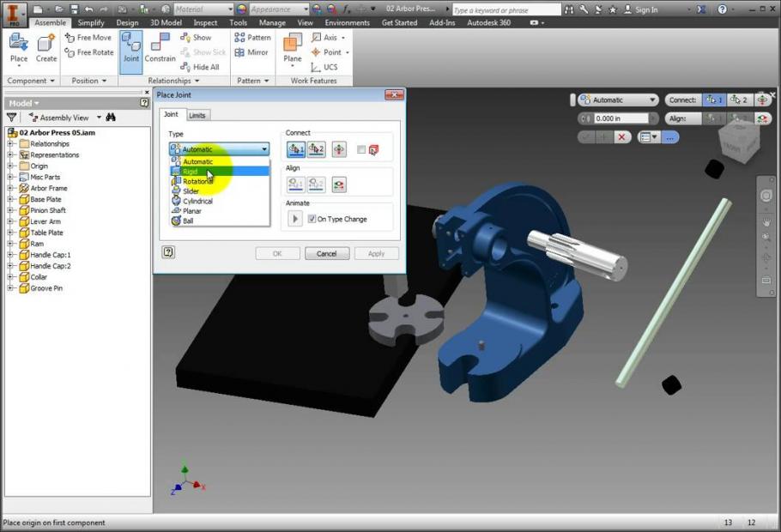
Task: Open the Automatic dropdown in mini toolbar
Action: [x=651, y=99]
